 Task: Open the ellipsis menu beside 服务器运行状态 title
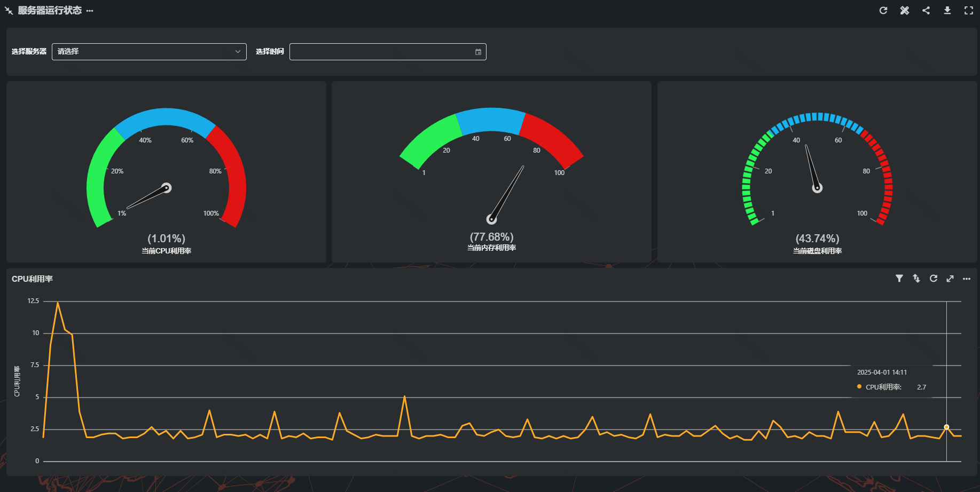tap(90, 11)
